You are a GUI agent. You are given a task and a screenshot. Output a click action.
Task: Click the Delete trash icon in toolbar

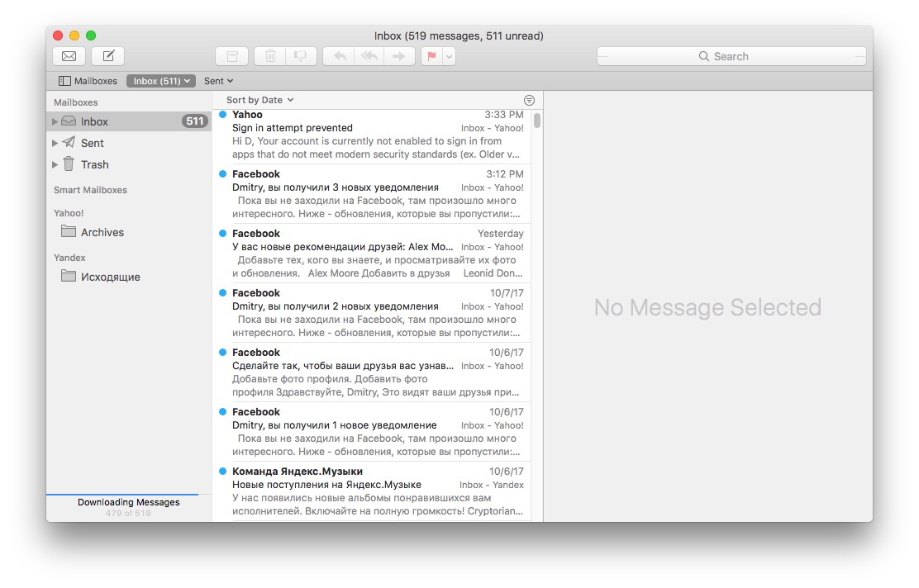click(270, 56)
